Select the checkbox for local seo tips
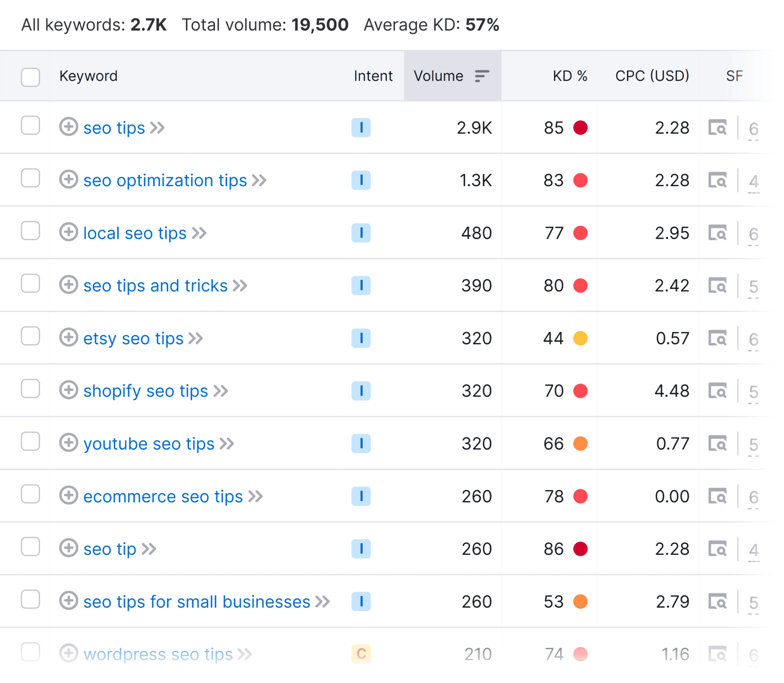The height and width of the screenshot is (683, 784). click(x=30, y=233)
